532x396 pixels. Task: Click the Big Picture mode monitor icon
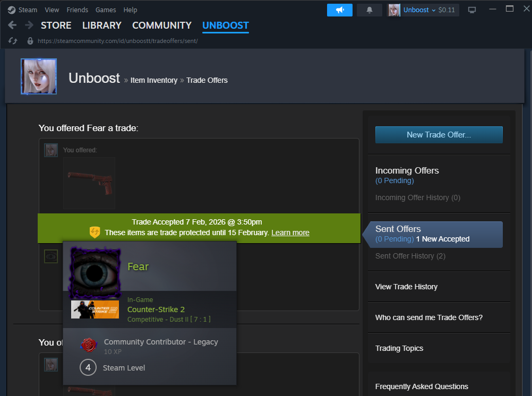coord(472,10)
